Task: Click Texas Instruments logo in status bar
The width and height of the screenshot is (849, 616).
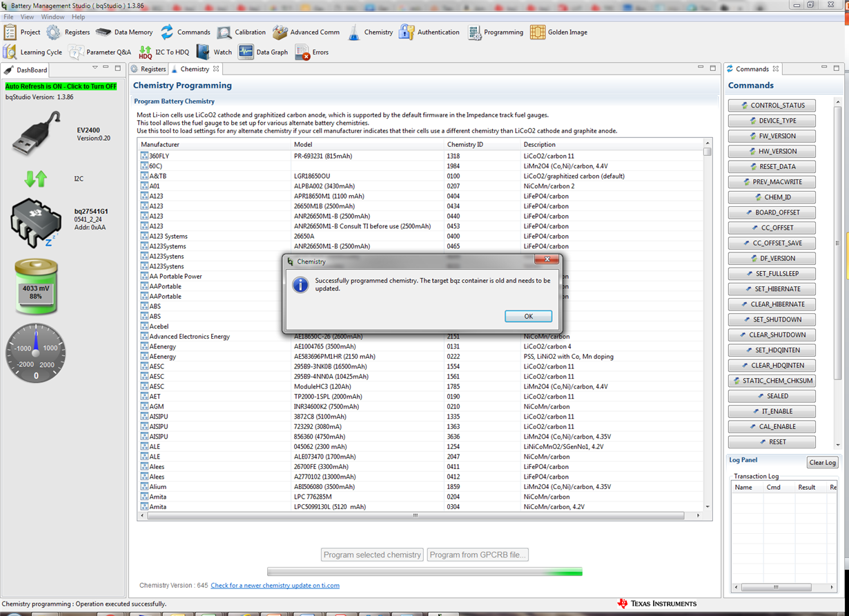Action: 656,604
